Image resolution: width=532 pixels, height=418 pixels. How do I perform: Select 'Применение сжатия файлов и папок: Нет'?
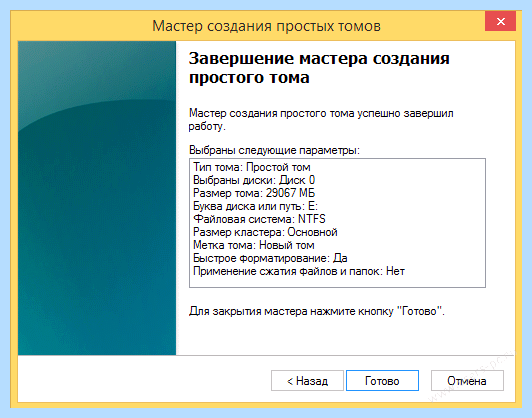pos(299,271)
